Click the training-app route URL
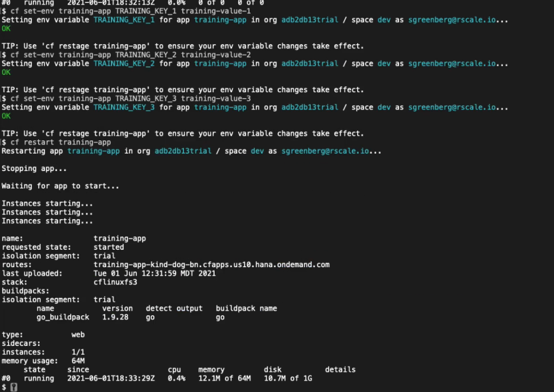 coord(212,264)
